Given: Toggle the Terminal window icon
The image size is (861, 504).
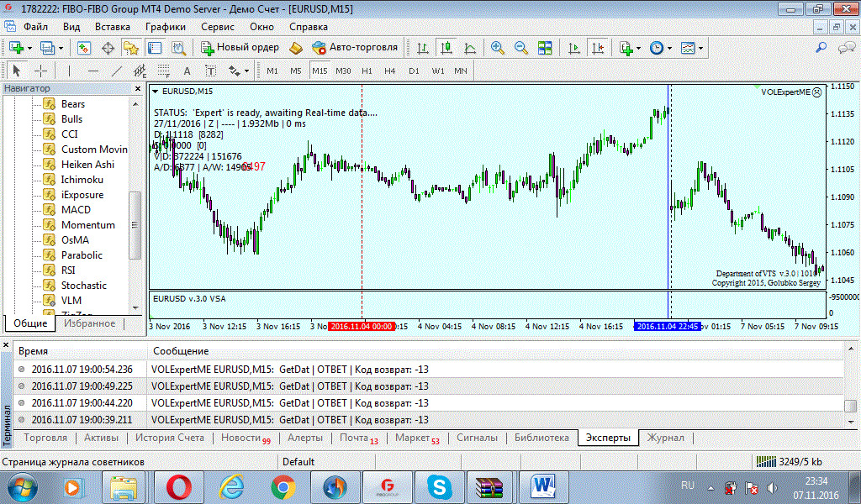Looking at the screenshot, I should click(155, 48).
